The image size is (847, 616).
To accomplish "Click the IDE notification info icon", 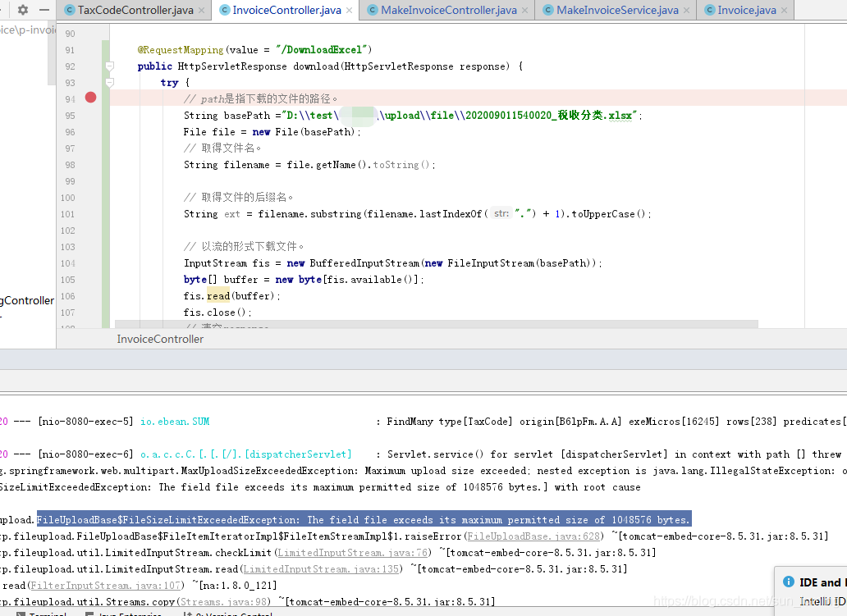I will (788, 582).
